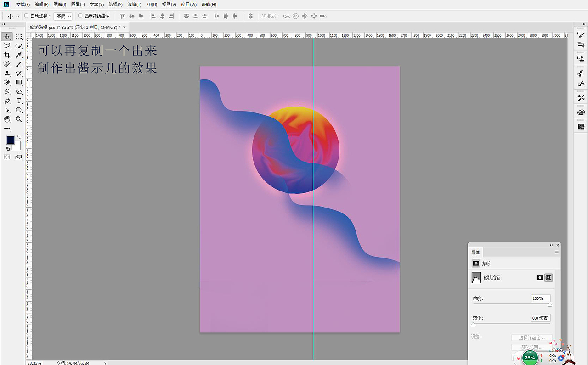
Task: Align horizontal centers of layers
Action: 162,16
